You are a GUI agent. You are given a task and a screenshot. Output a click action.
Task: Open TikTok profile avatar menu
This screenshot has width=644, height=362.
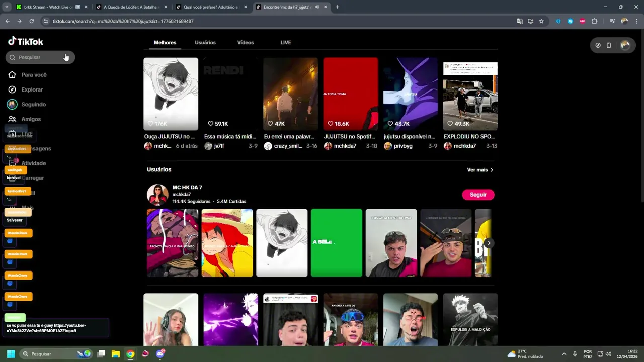pos(625,45)
